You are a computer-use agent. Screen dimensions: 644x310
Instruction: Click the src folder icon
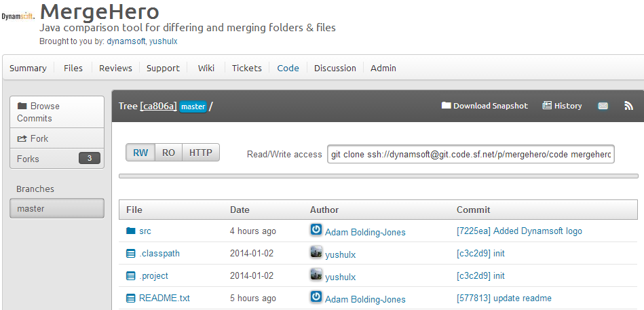coord(131,231)
